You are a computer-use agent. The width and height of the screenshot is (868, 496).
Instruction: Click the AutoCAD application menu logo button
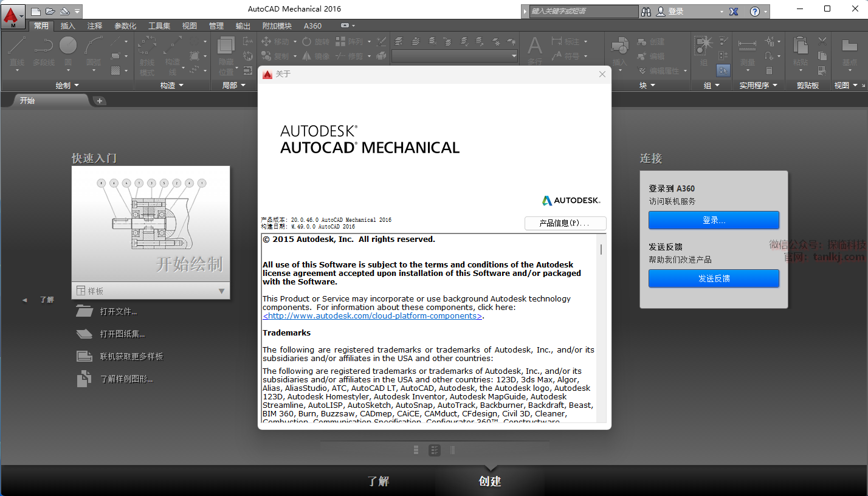pyautogui.click(x=13, y=15)
